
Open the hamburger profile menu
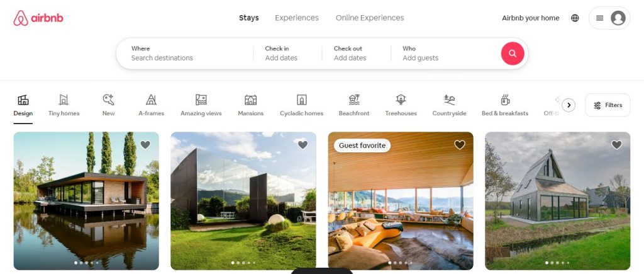pyautogui.click(x=609, y=18)
